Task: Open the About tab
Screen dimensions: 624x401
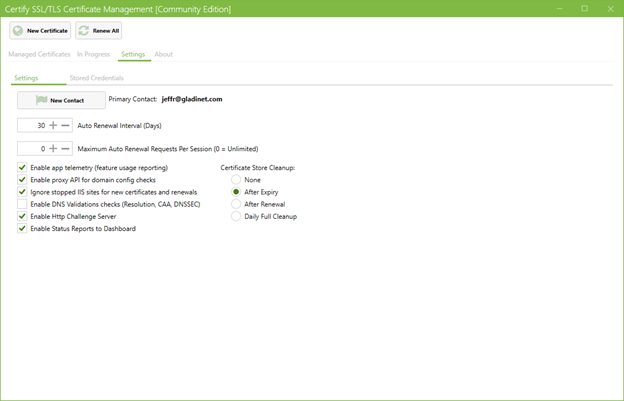Action: point(164,54)
